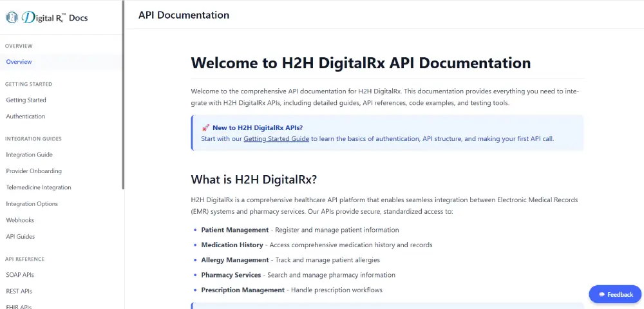Click the API REFERENCE section label
The height and width of the screenshot is (309, 644).
click(x=24, y=259)
